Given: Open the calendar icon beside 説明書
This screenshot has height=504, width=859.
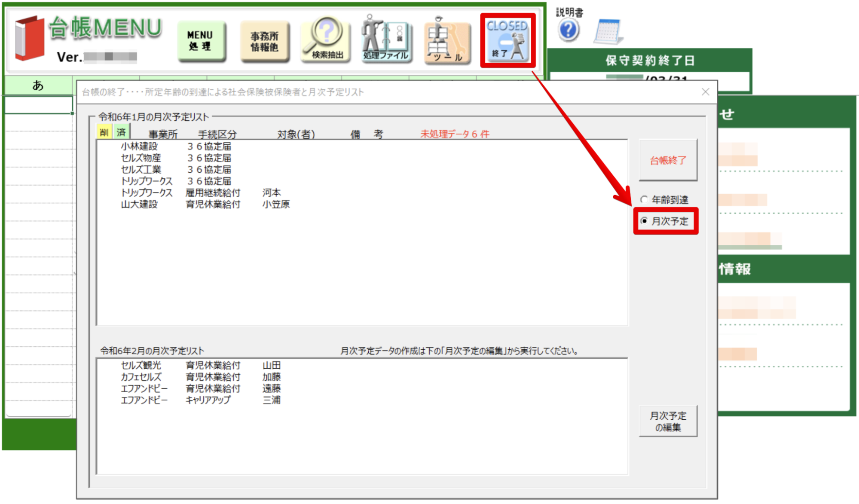Looking at the screenshot, I should [x=608, y=31].
